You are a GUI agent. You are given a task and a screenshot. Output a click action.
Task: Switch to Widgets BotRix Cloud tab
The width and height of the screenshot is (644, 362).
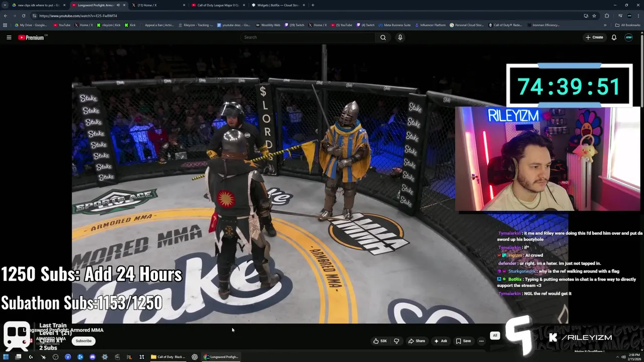[x=278, y=5]
